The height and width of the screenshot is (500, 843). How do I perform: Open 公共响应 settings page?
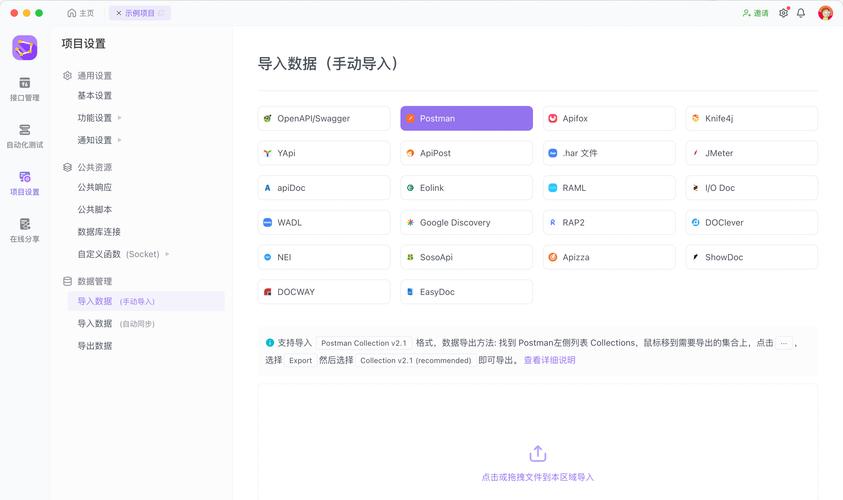(95, 187)
